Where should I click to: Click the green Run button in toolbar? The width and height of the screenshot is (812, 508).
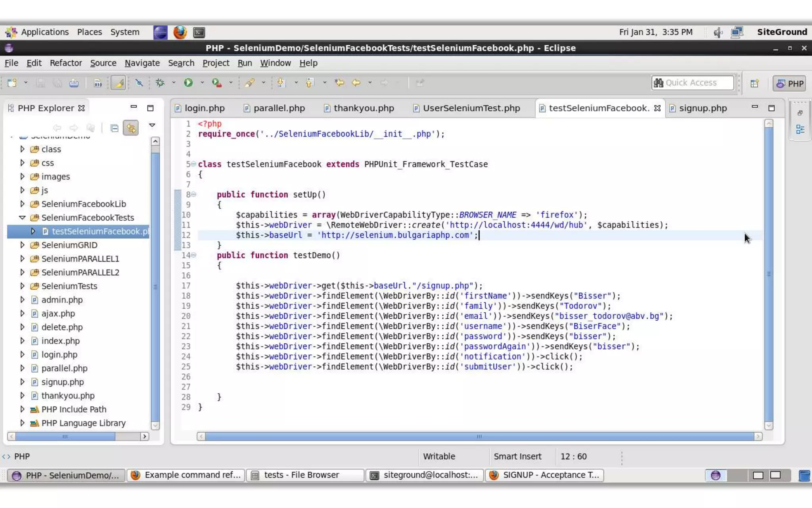pos(188,83)
